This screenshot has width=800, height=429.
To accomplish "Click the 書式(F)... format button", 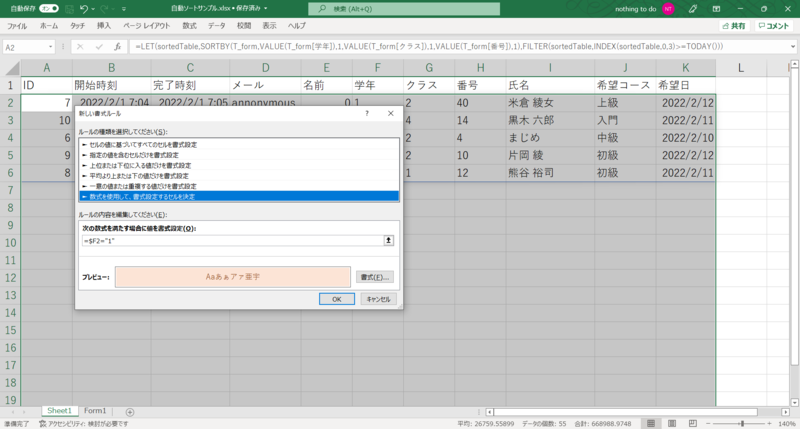I will (374, 277).
